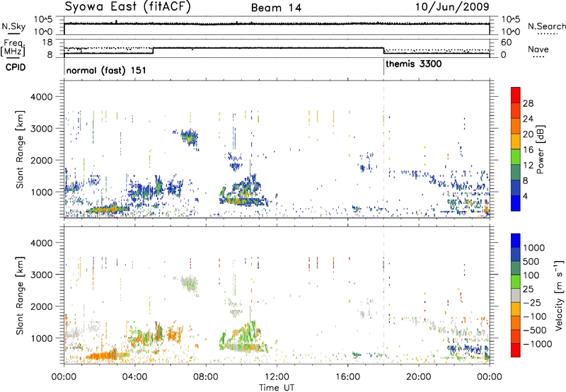
Task: Click the '24' label on Power color bar
Action: pyautogui.click(x=528, y=119)
